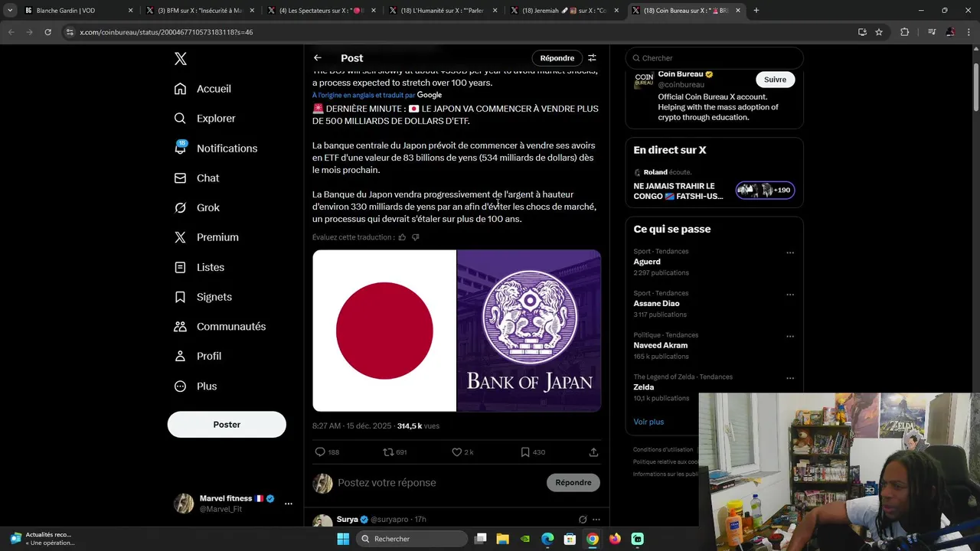
Task: Click Voir plus under trends
Action: tap(648, 422)
